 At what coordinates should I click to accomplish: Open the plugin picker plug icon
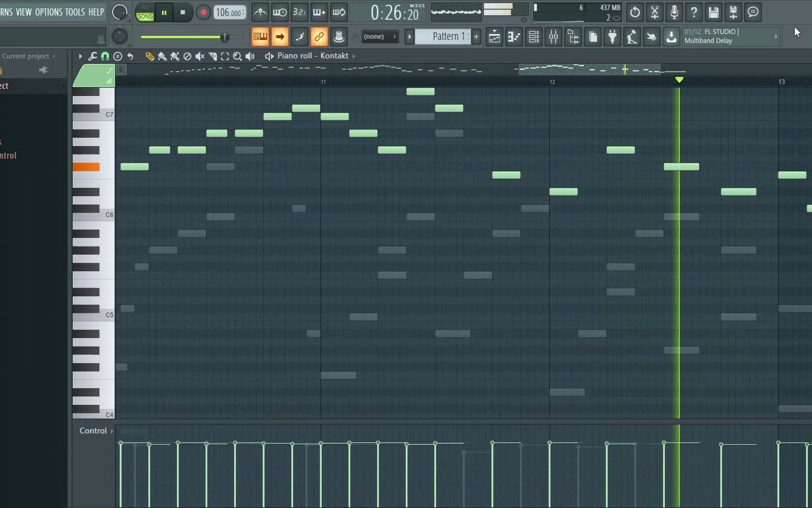[612, 37]
